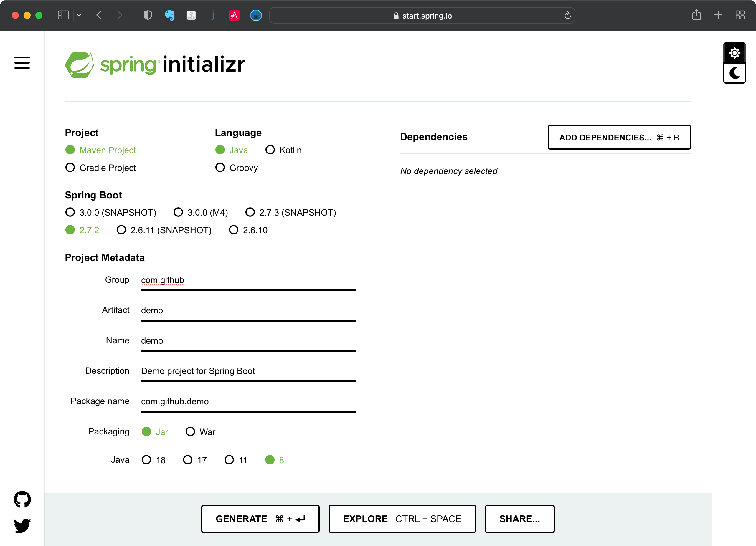Choose Kotlin as the language
The height and width of the screenshot is (546, 756).
pos(270,150)
